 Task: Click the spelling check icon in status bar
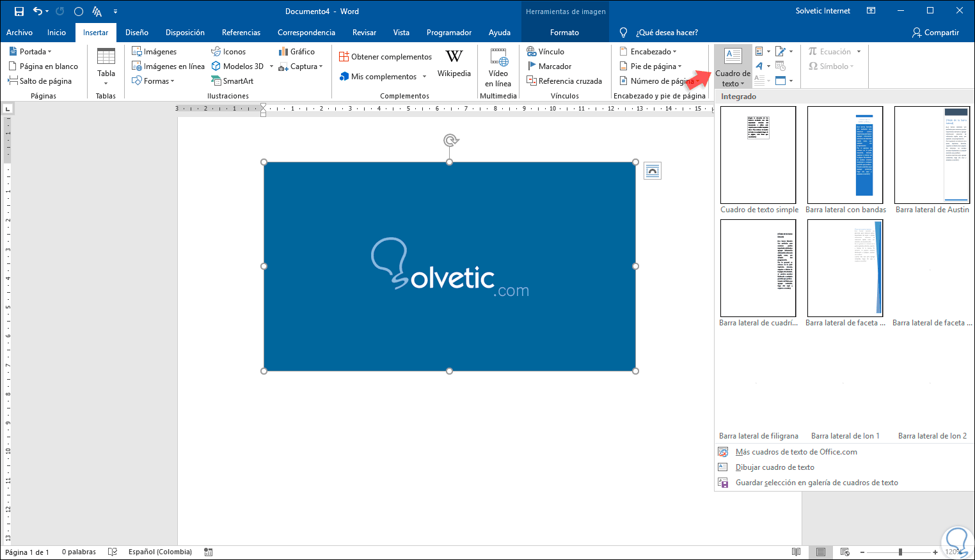point(113,552)
